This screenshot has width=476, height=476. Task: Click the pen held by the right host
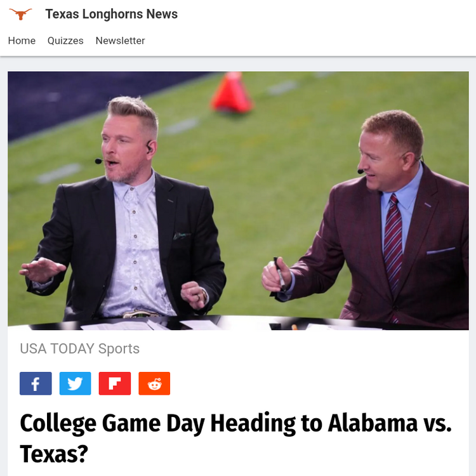(x=278, y=272)
